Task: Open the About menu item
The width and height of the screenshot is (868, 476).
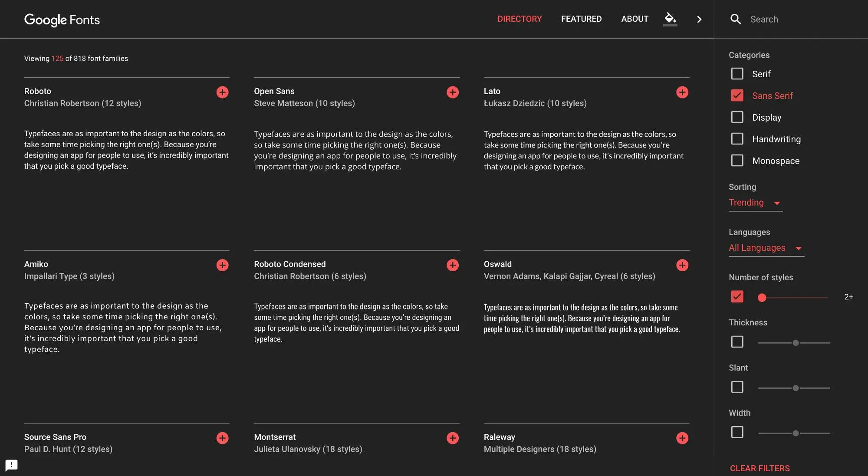Action: (635, 19)
